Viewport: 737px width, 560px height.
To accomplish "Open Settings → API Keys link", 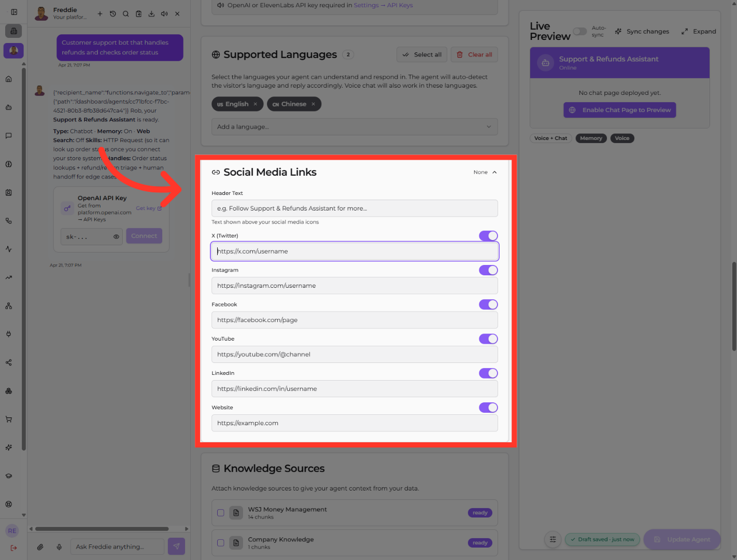I will (383, 5).
